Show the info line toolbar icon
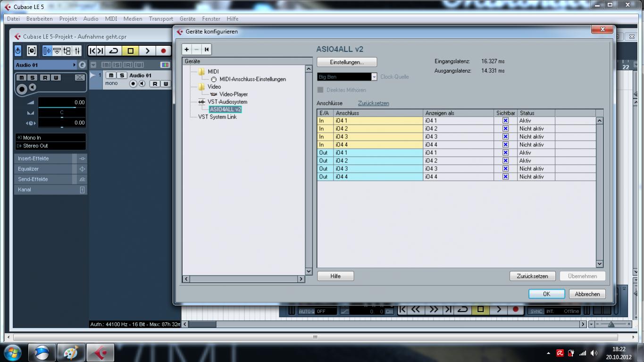 (x=57, y=51)
